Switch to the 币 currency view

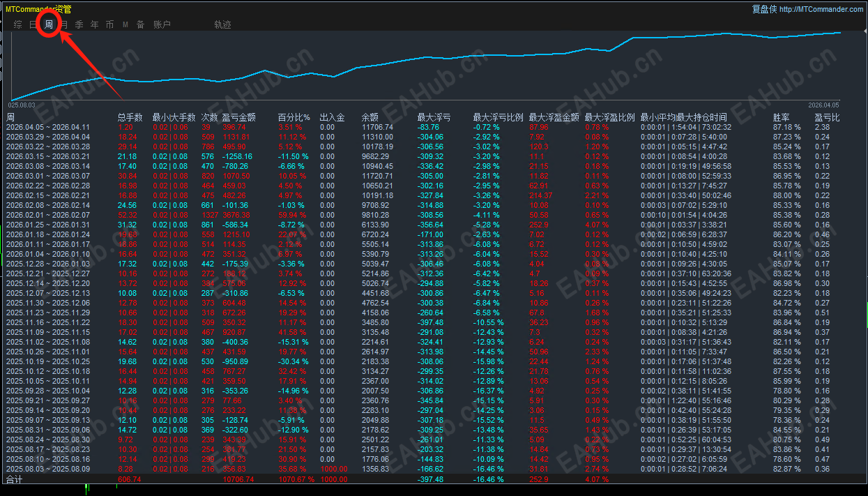click(x=109, y=24)
